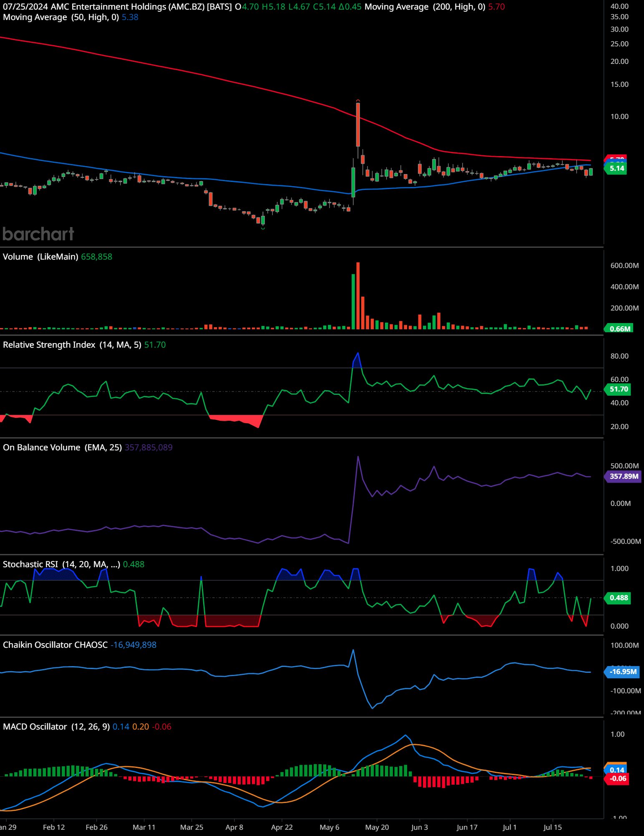Click the Stochastic RSI indicator label

pos(61,564)
